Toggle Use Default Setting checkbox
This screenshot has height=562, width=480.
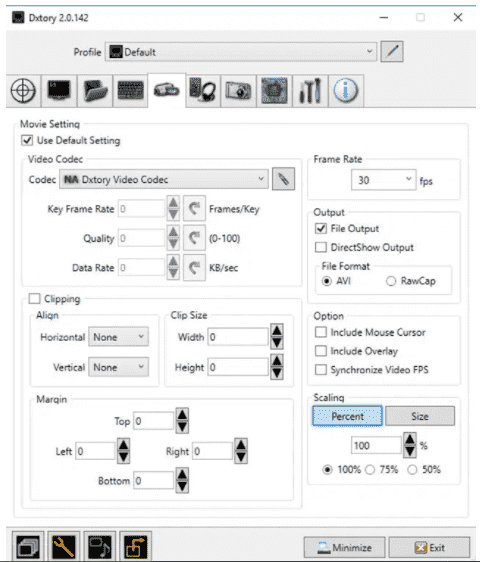point(27,140)
